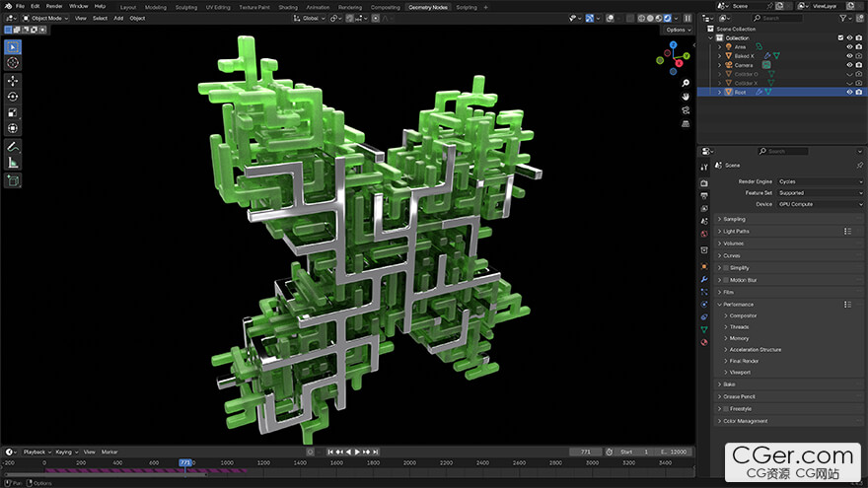Enable the Motion Blur checkbox
Image resolution: width=868 pixels, height=488 pixels.
pos(726,280)
